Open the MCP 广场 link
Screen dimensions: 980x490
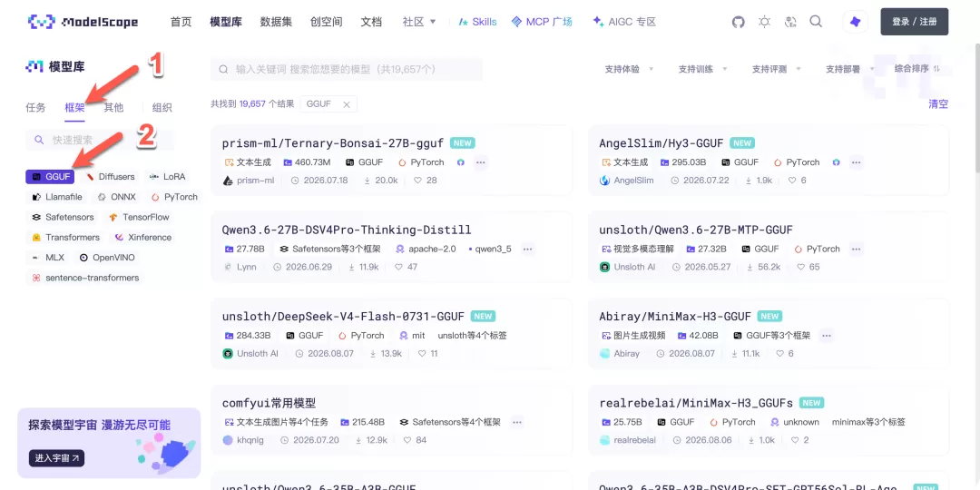pyautogui.click(x=541, y=22)
